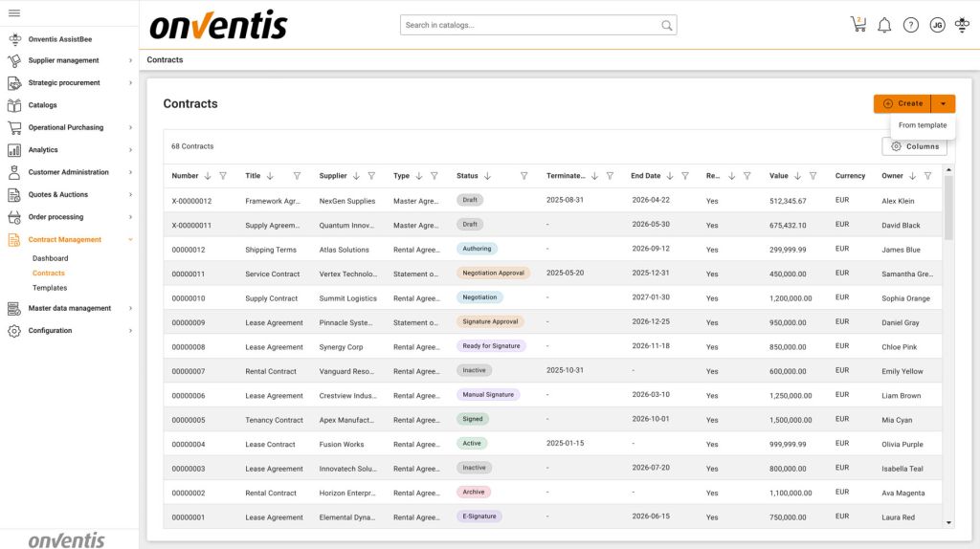980x549 pixels.
Task: Click the Columns button
Action: (x=915, y=146)
